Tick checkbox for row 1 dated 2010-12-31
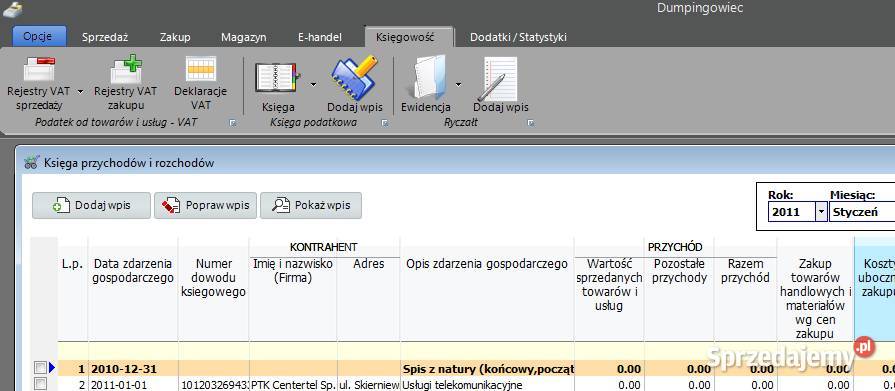Screen dimensions: 895x391 [40, 367]
